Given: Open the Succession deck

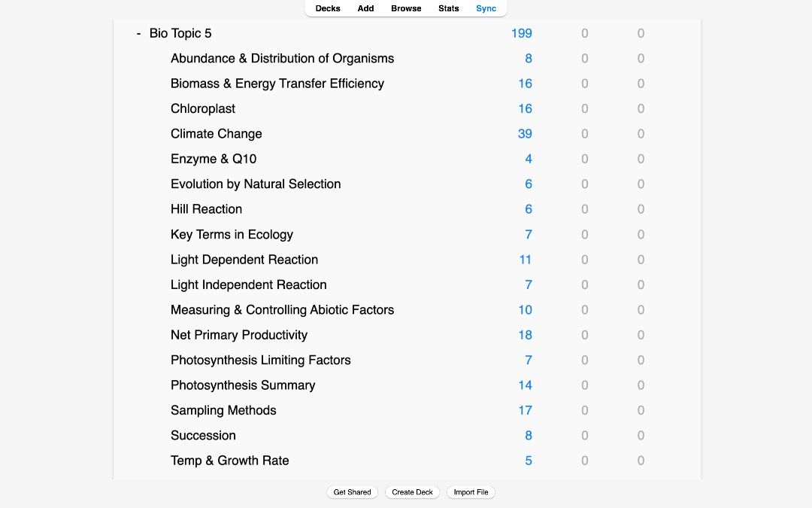Looking at the screenshot, I should 203,435.
